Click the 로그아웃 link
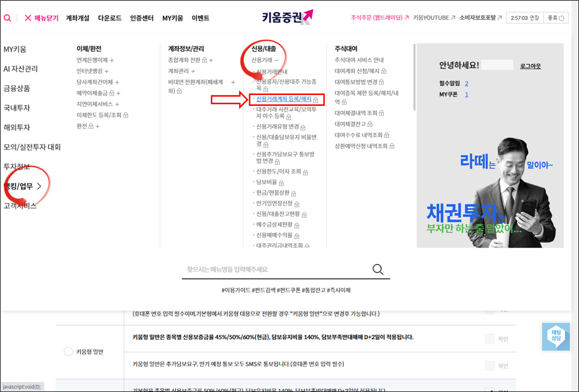Screen dimensions: 579x392 [x=530, y=66]
